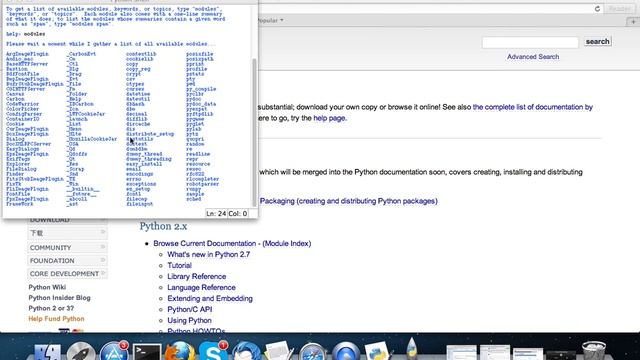Click the py_compile module name
The width and height of the screenshot is (640, 360).
coord(201,89)
